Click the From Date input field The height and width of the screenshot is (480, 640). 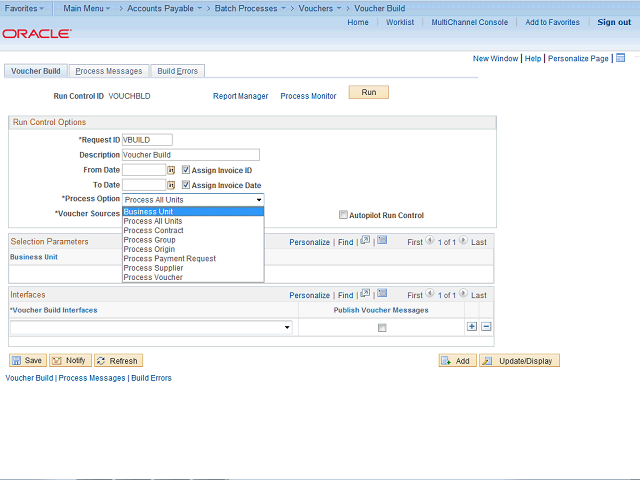(144, 170)
